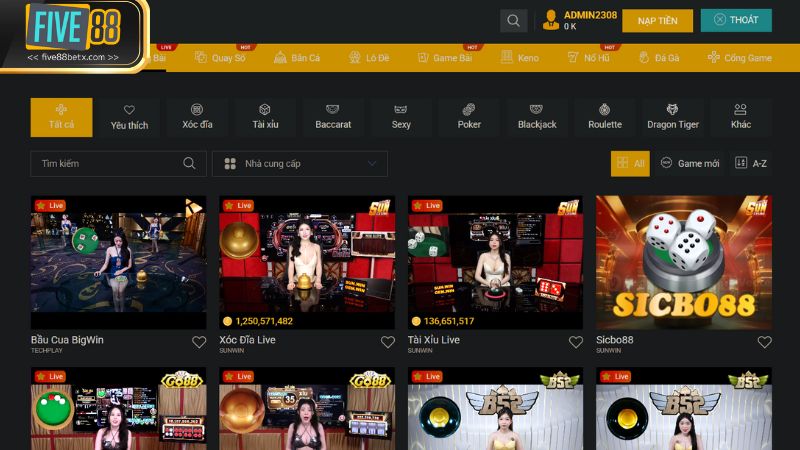Image resolution: width=800 pixels, height=450 pixels.
Task: Open the Bắn Cá menu item
Action: click(297, 58)
